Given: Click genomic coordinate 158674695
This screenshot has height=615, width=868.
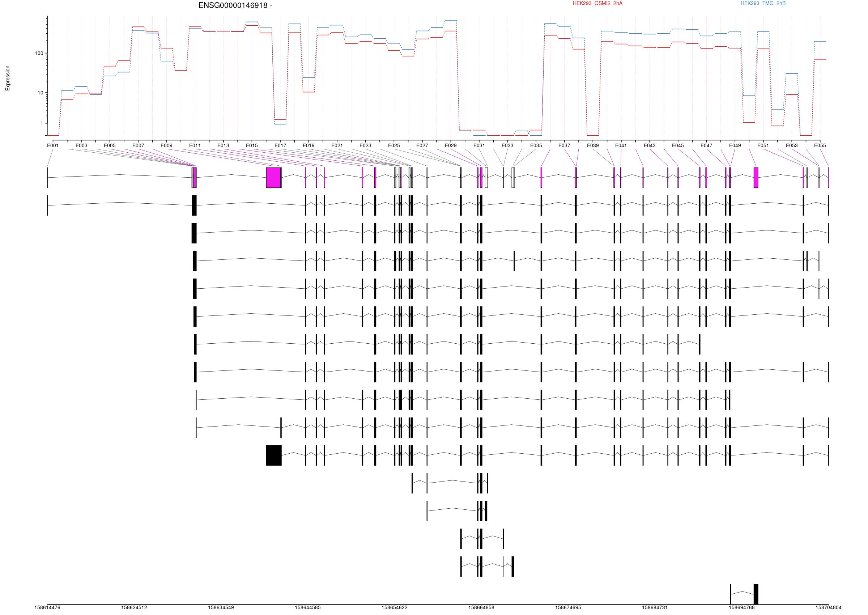Looking at the screenshot, I should [568, 607].
